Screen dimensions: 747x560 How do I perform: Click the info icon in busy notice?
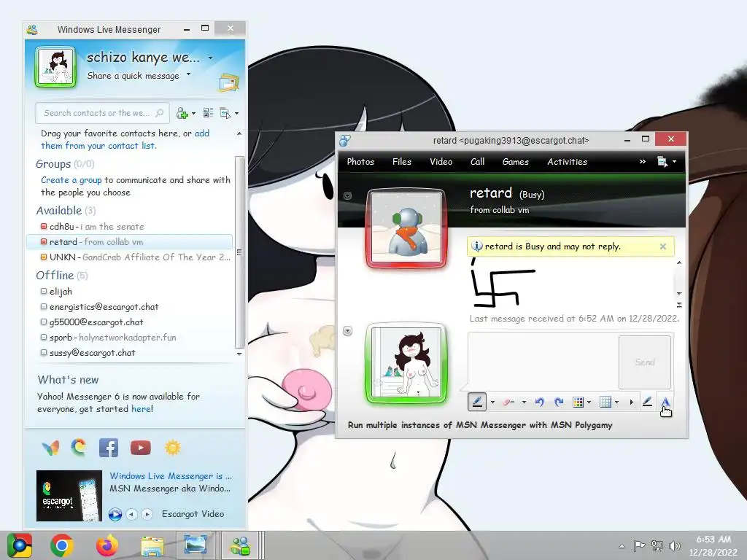[476, 246]
